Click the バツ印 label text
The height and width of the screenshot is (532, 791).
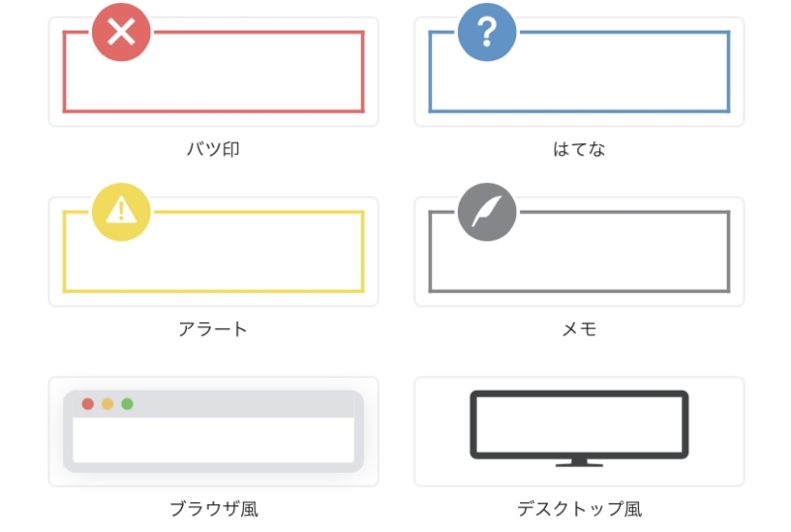point(214,149)
